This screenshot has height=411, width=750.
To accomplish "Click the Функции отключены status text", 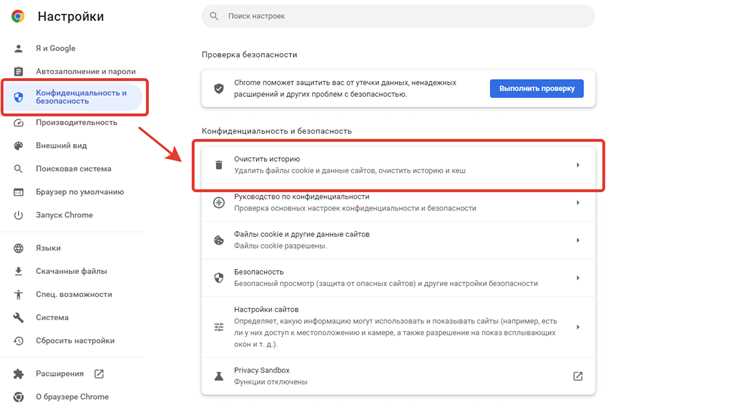I will (271, 382).
